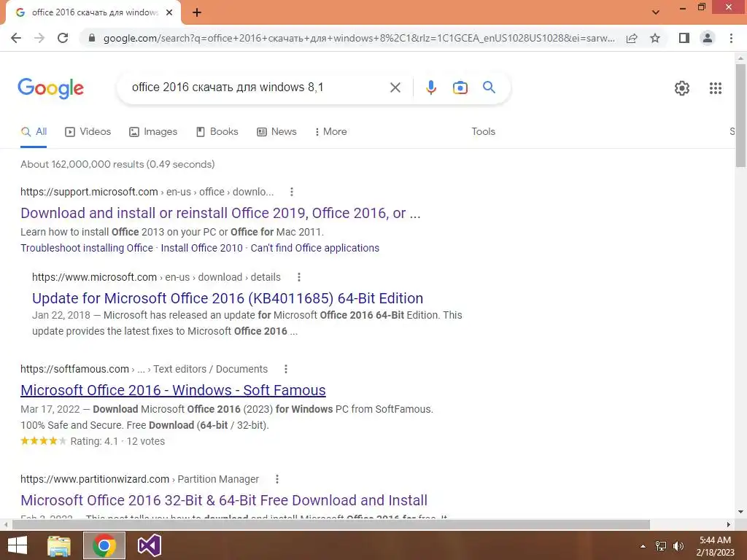
Task: Open Microsoft Office 2016 Soft Famous result
Action: [x=173, y=391]
